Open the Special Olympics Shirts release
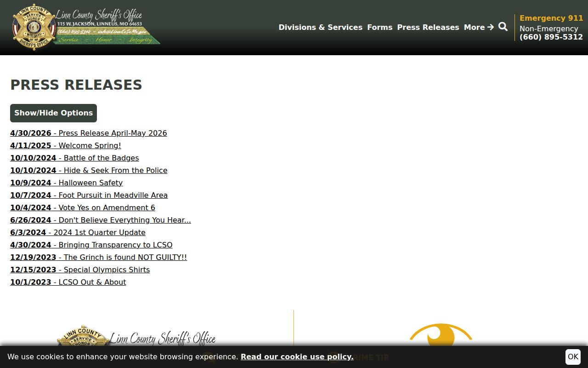The image size is (588, 368). tap(80, 270)
